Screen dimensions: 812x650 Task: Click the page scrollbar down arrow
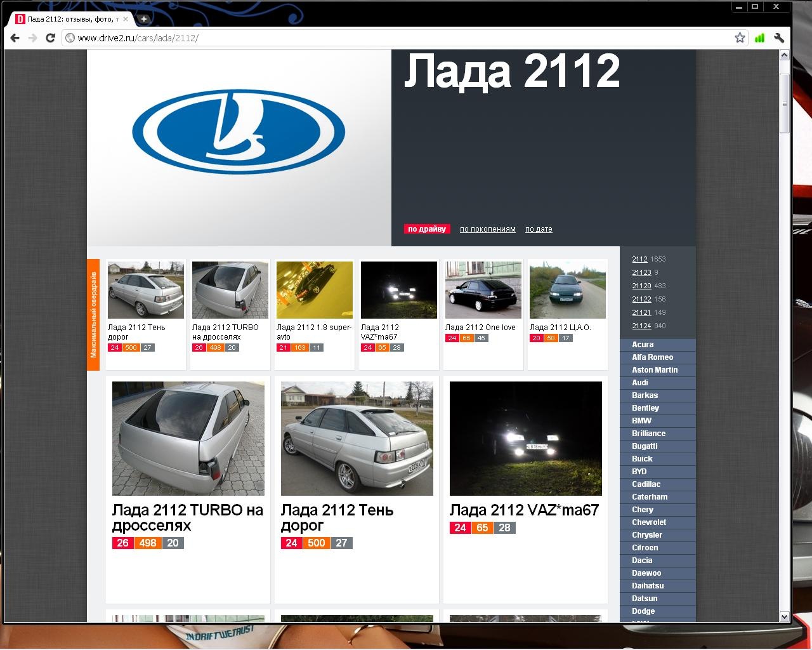(785, 616)
